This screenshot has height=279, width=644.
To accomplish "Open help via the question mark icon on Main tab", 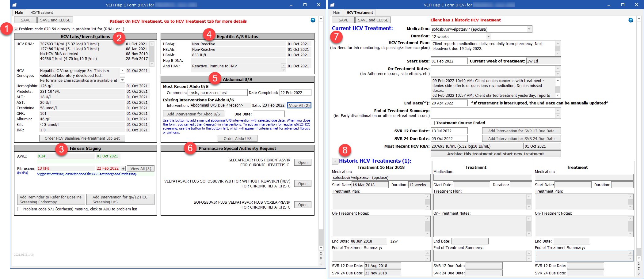I will (x=313, y=20).
